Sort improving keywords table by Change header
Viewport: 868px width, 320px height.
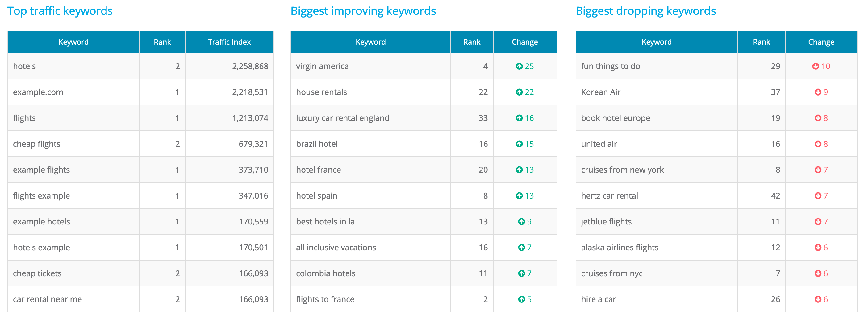coord(524,42)
